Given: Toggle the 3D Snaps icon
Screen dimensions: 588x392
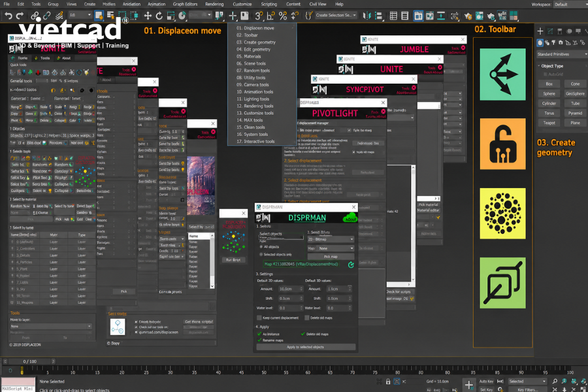Looking at the screenshot, I should click(259, 16).
